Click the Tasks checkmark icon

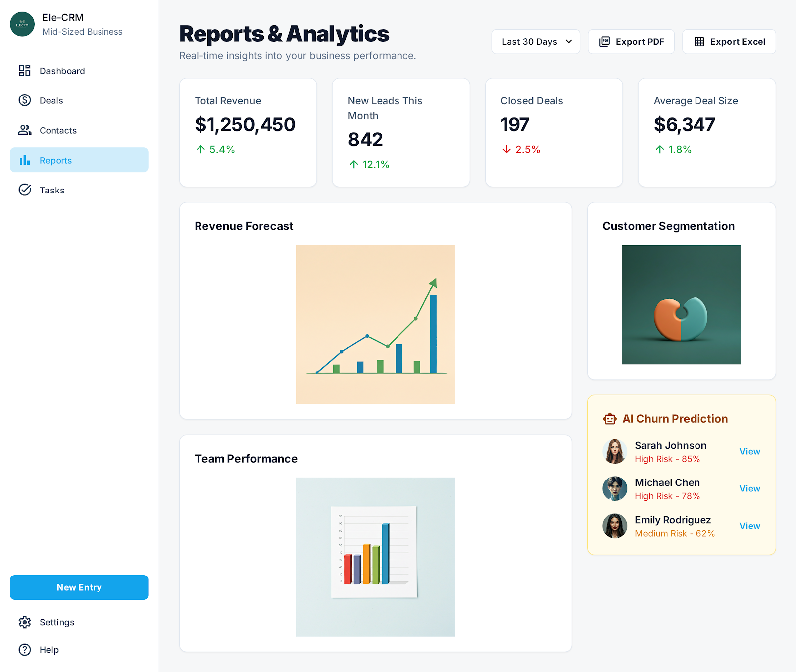24,190
